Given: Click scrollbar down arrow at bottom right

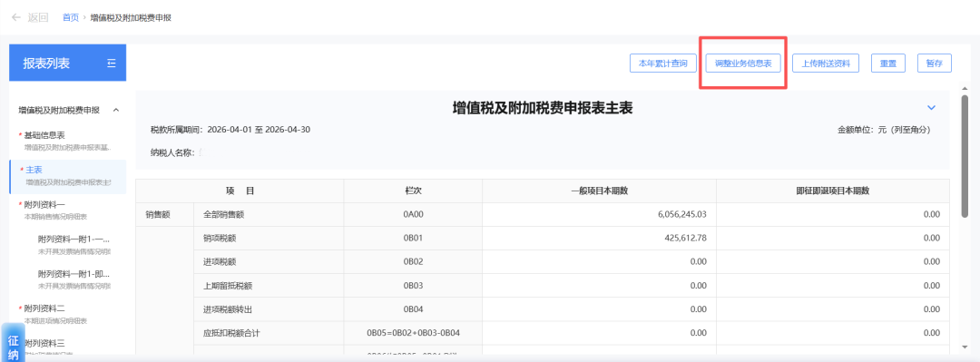Looking at the screenshot, I should pos(965,346).
